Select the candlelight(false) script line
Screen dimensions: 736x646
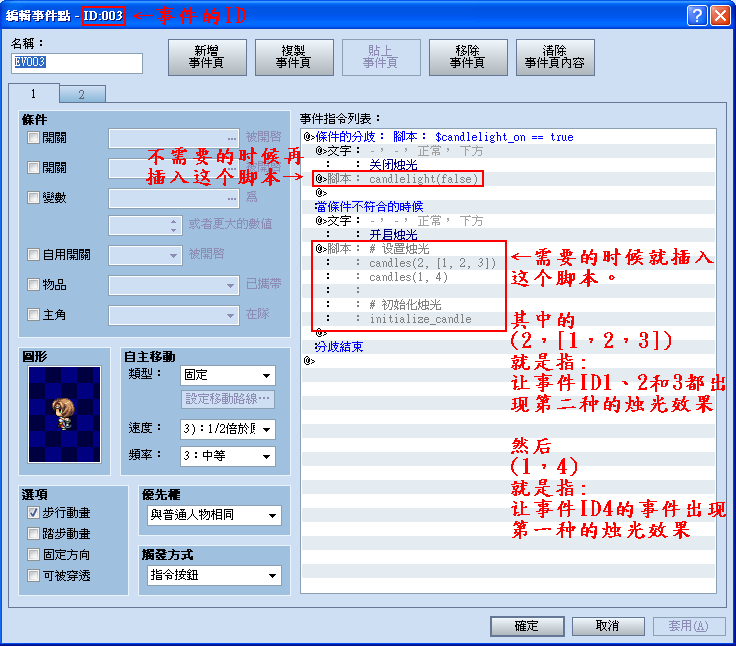point(508,179)
